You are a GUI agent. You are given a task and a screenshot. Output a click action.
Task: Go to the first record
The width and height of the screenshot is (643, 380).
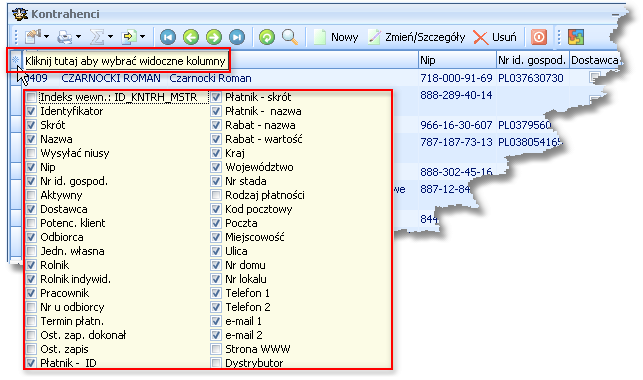(x=168, y=37)
